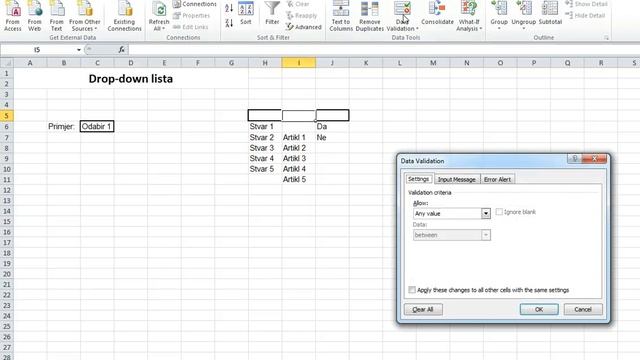Image resolution: width=640 pixels, height=360 pixels.
Task: Click the Clear All button
Action: click(x=423, y=309)
